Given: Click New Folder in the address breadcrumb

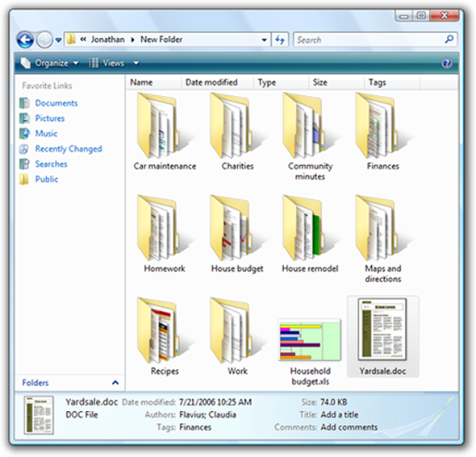Looking at the screenshot, I should click(161, 39).
